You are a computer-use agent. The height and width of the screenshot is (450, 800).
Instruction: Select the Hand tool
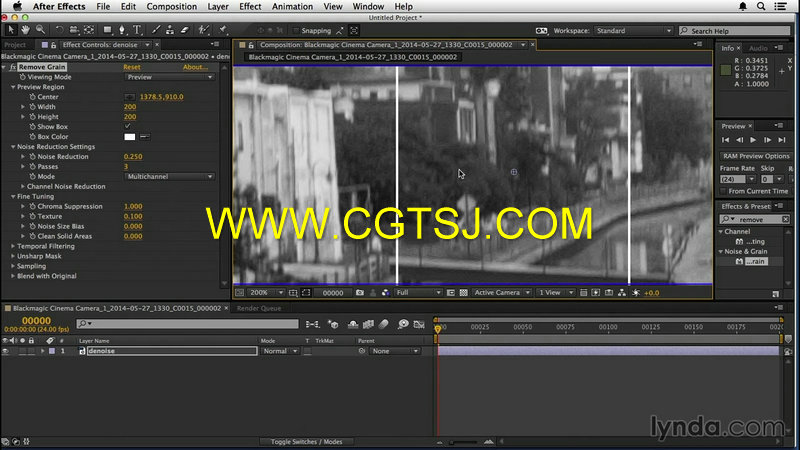click(x=25, y=30)
